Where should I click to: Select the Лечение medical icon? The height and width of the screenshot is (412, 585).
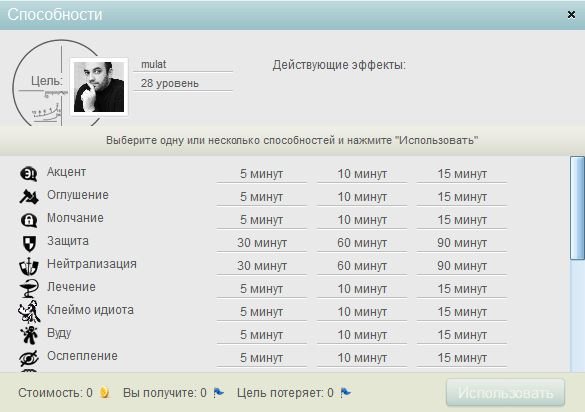[29, 289]
